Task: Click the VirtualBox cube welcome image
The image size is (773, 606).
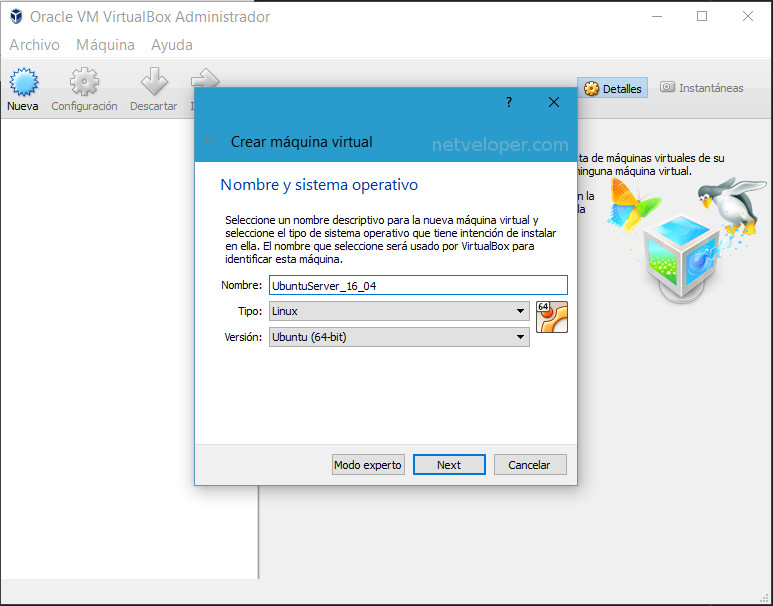Action: [688, 242]
